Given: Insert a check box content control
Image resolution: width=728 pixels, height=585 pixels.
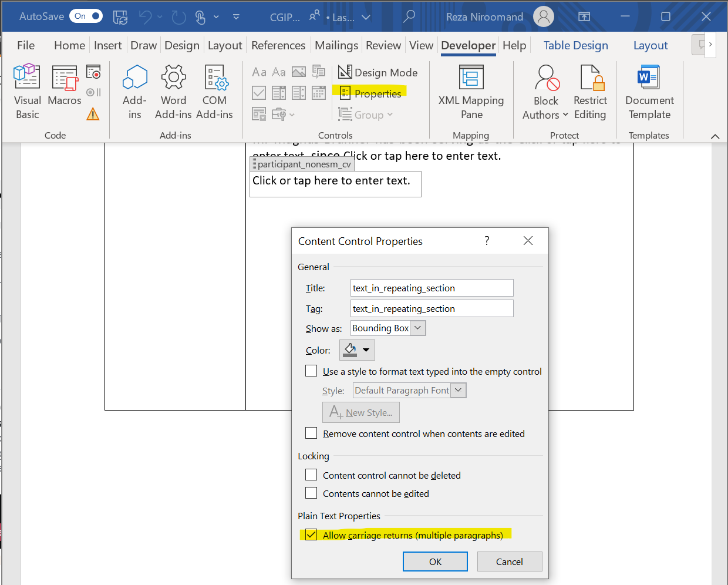Looking at the screenshot, I should pyautogui.click(x=259, y=93).
